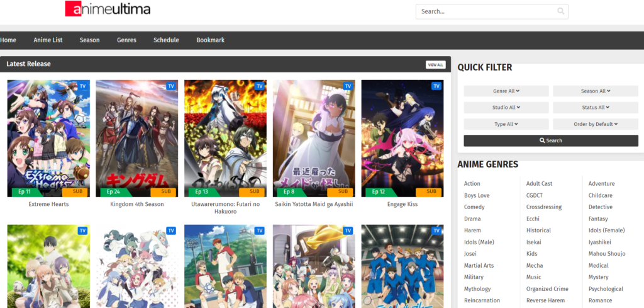Select the Mahou Shoujo genre
644x308 pixels.
click(x=607, y=254)
